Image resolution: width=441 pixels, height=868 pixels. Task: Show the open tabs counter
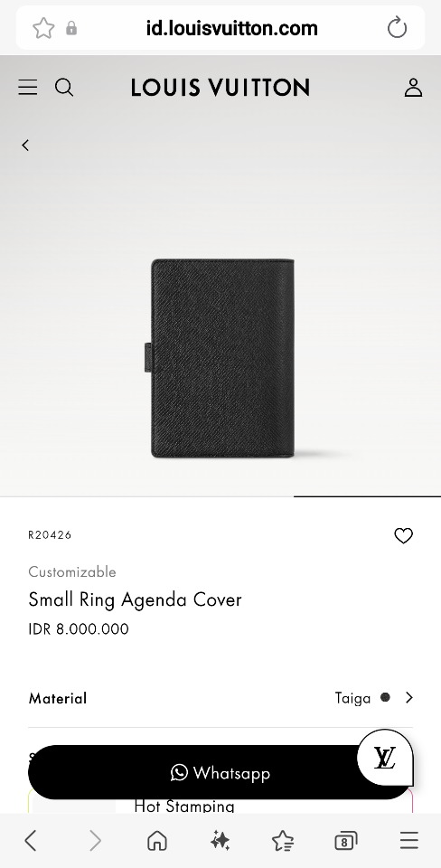(346, 842)
